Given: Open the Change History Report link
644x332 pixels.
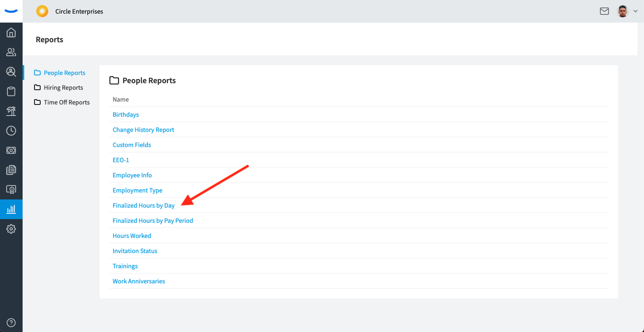Looking at the screenshot, I should (143, 129).
